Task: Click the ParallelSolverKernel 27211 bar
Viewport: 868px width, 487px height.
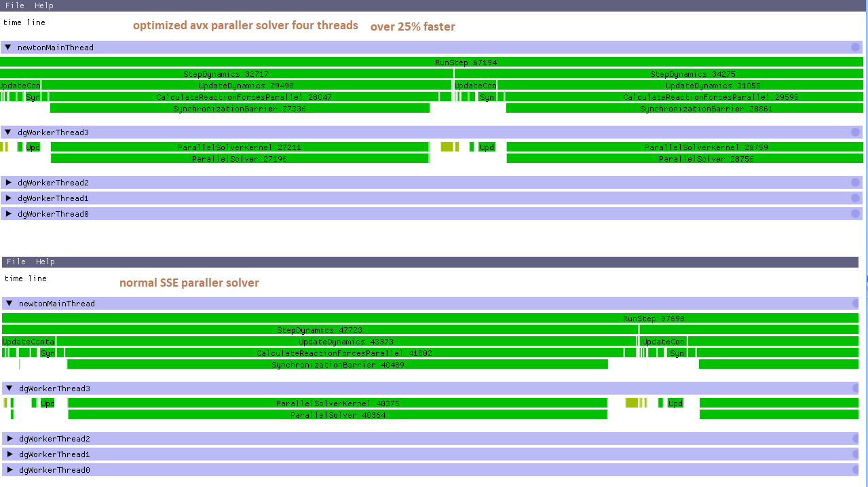Action: click(240, 147)
